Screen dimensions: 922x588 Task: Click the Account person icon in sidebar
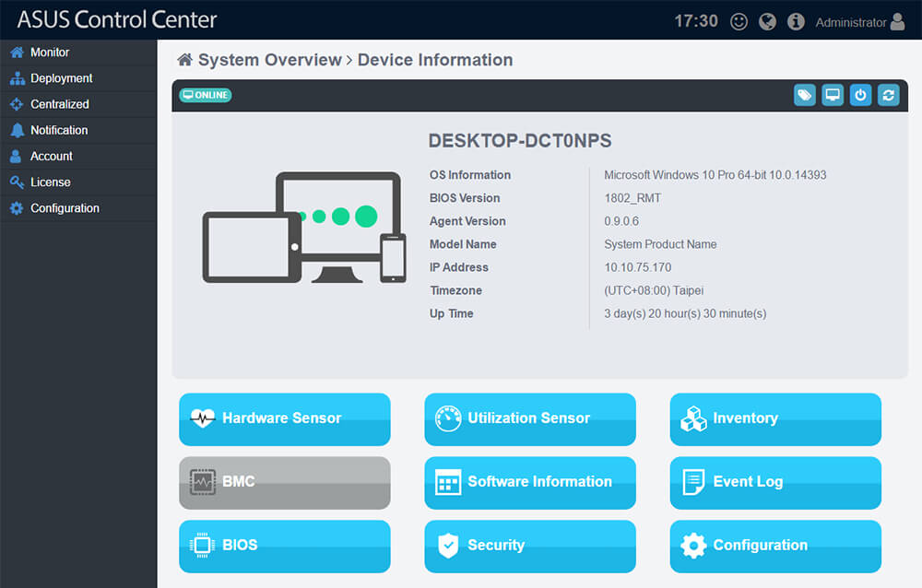pos(16,156)
